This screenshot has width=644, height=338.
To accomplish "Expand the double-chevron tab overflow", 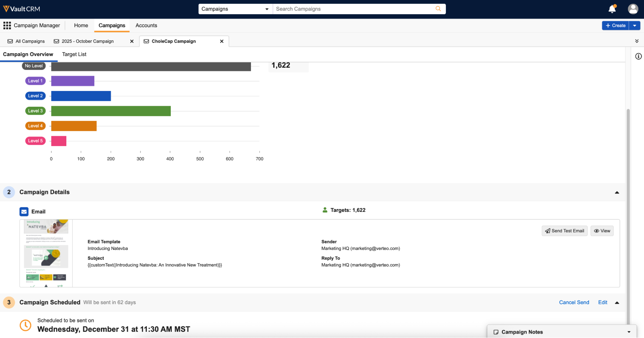I will [x=637, y=41].
